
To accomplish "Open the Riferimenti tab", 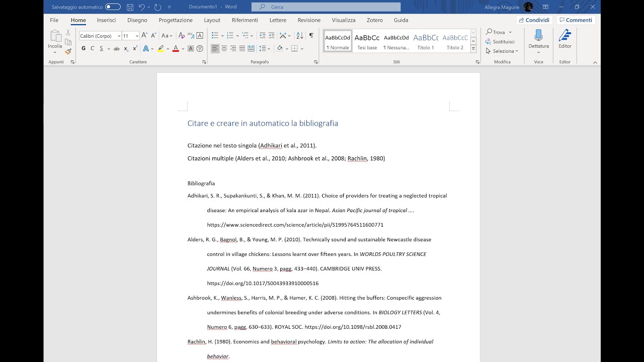I will click(245, 20).
